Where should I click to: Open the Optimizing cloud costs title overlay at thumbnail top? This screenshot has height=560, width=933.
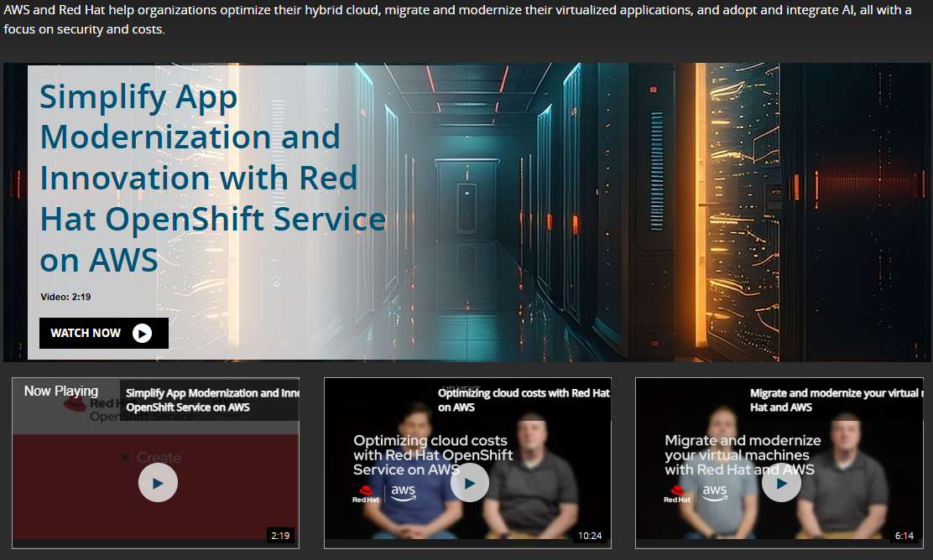(x=524, y=400)
